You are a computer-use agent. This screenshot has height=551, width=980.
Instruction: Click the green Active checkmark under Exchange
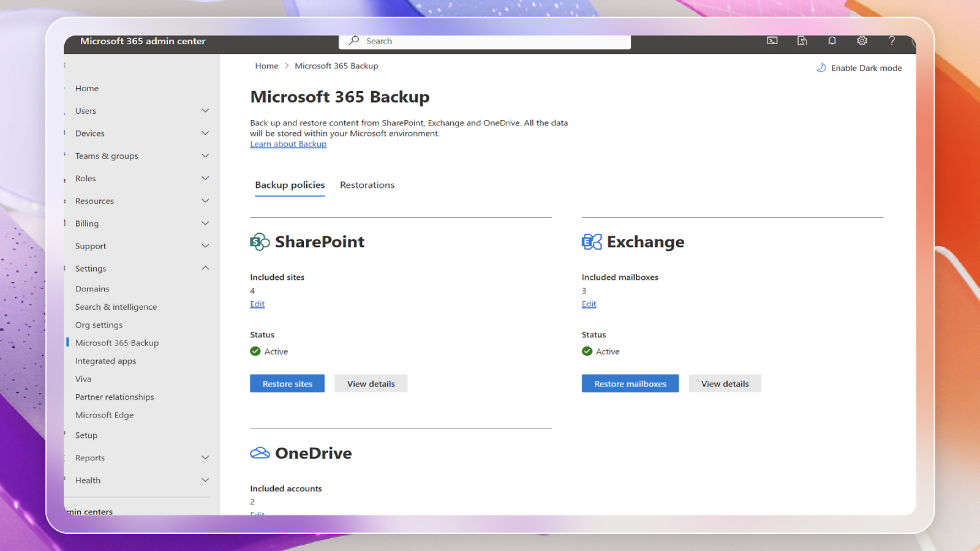pos(587,351)
